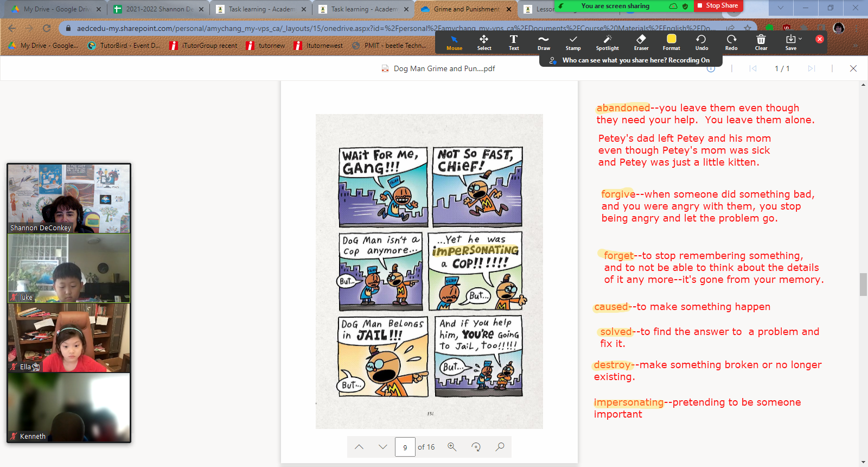Go to the next PDF page

pos(383,447)
